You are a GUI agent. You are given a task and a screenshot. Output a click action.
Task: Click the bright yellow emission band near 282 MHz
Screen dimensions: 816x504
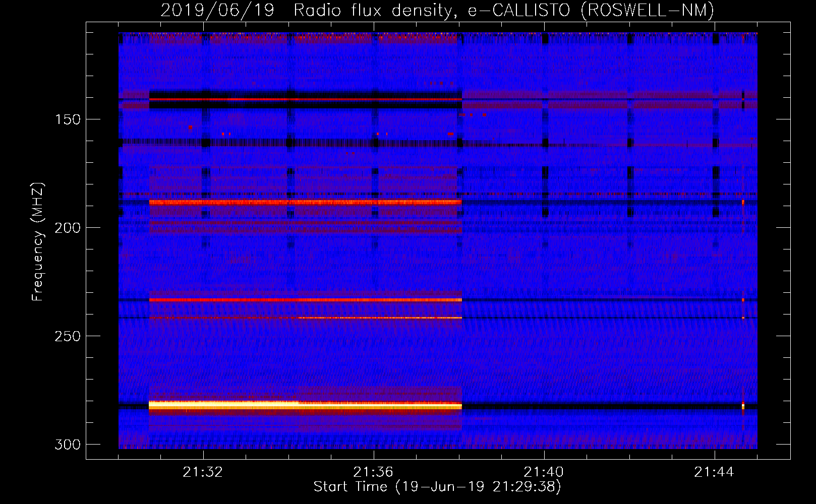[305, 405]
